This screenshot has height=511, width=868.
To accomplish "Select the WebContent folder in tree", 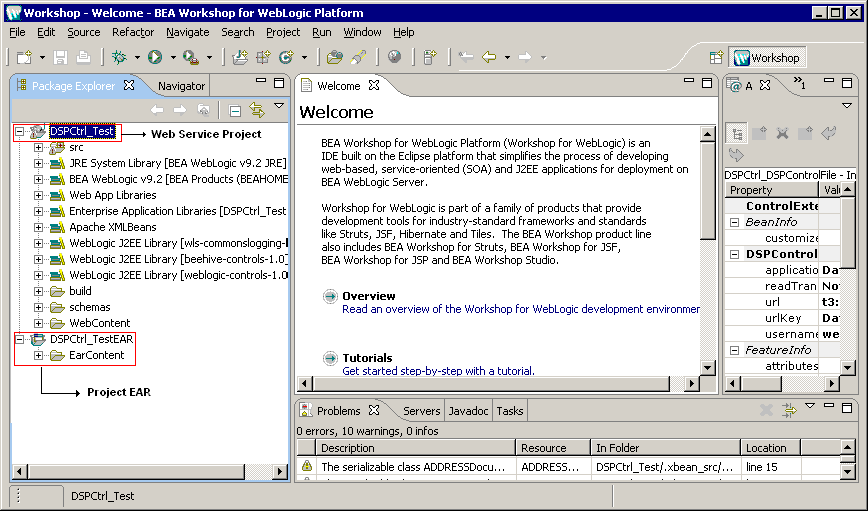I will [99, 323].
